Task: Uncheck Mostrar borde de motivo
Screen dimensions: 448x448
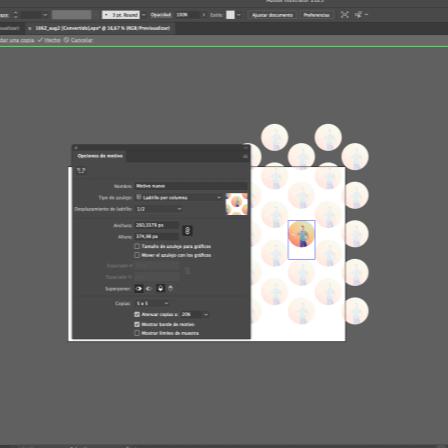Action: (137, 324)
